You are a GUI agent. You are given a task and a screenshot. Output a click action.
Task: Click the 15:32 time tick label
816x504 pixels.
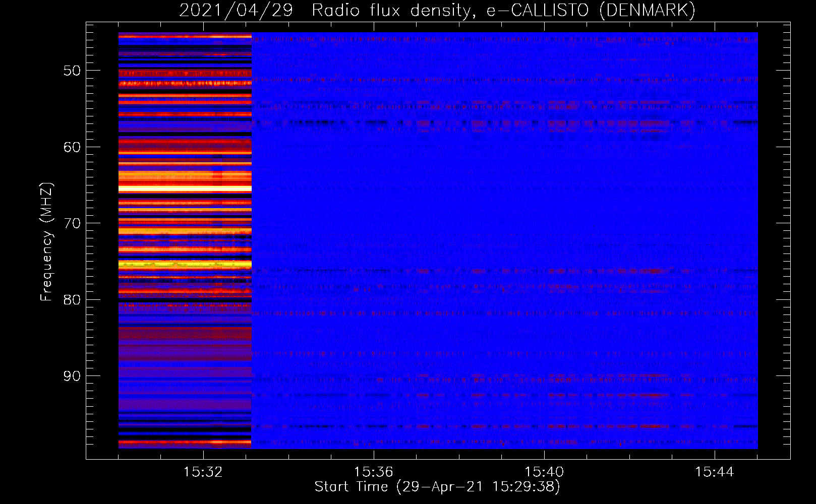[x=203, y=472]
